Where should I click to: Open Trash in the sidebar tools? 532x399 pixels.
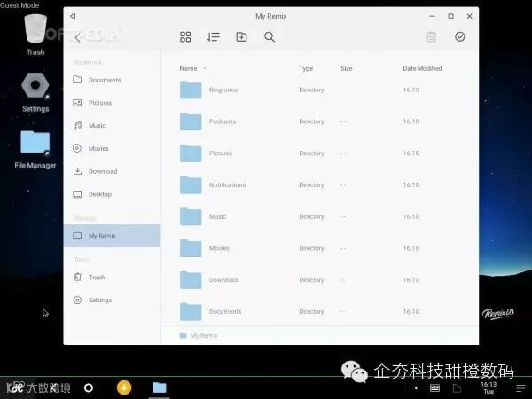coord(113,278)
